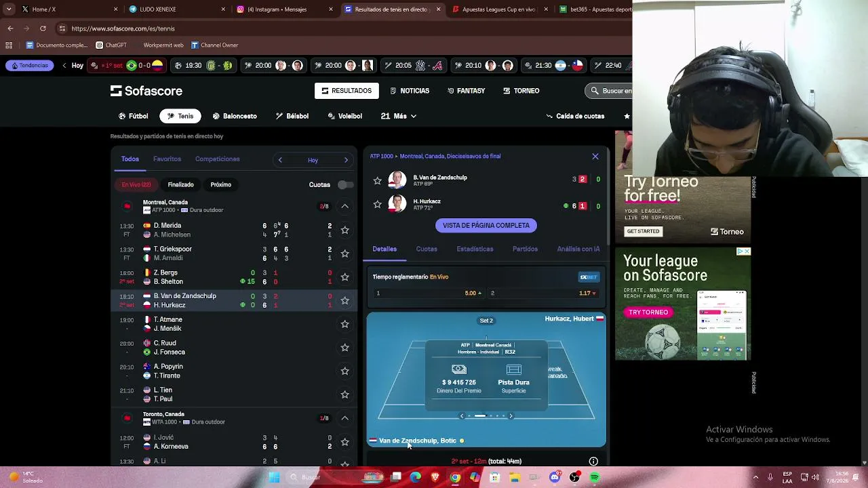Go back in browser history

(x=10, y=28)
